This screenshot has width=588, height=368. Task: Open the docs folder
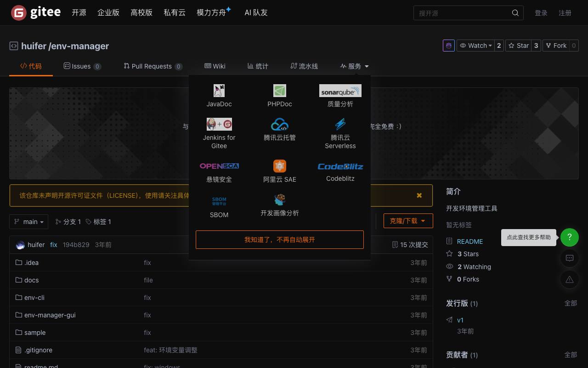click(x=32, y=280)
